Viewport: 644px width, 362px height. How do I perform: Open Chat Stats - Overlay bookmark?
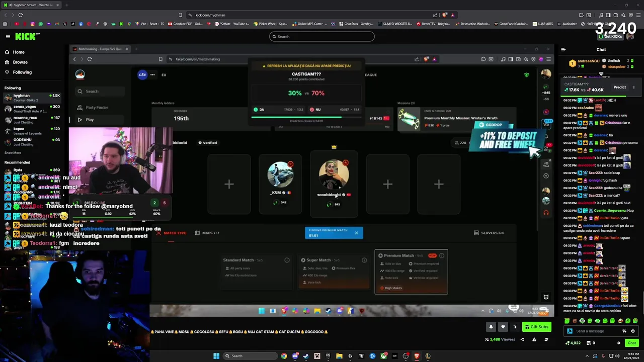356,24
